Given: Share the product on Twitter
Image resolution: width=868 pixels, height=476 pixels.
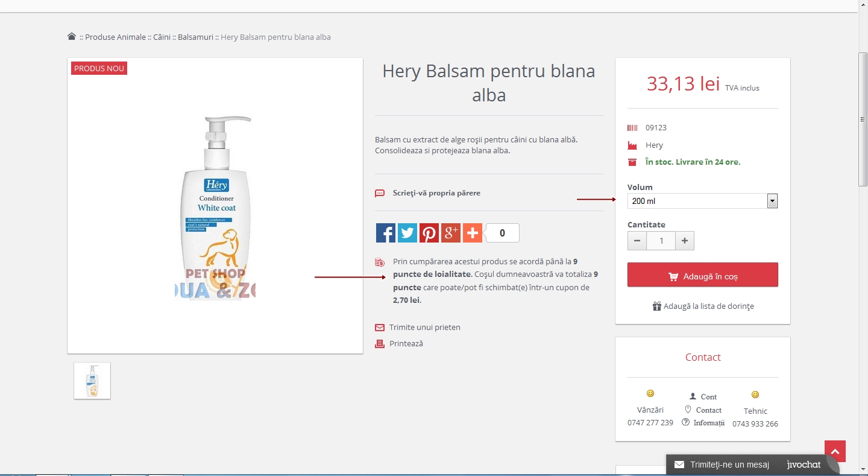Looking at the screenshot, I should point(407,233).
